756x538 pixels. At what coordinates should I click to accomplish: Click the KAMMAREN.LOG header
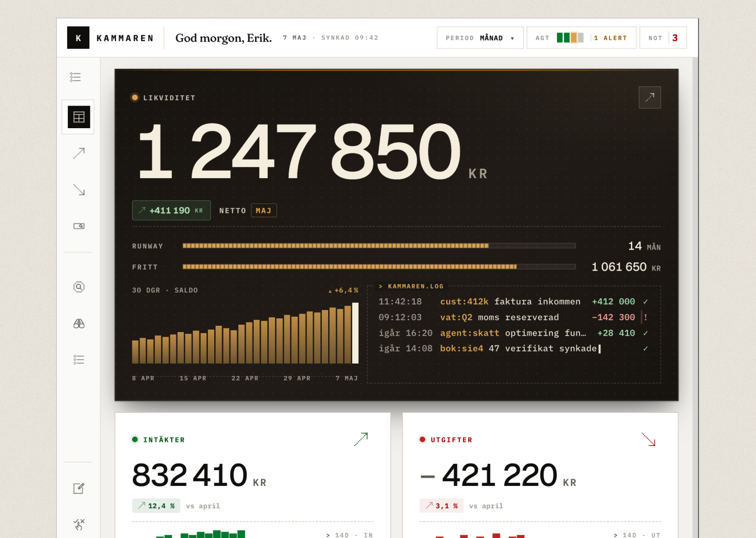[x=411, y=286]
